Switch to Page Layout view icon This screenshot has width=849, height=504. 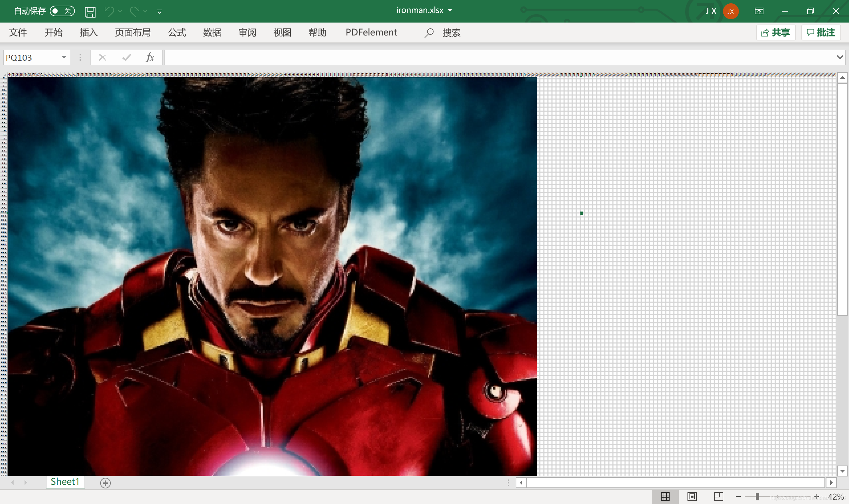pos(692,496)
